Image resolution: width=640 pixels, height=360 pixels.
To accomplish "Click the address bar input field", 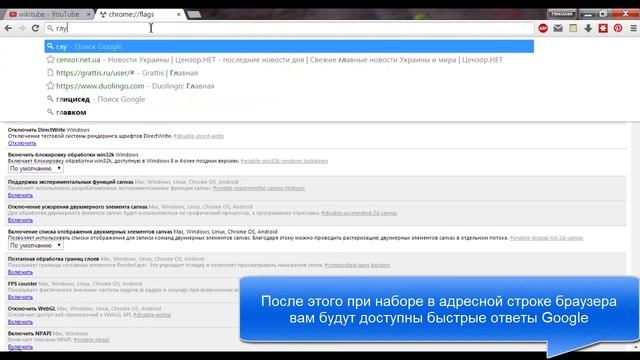I will (x=289, y=28).
